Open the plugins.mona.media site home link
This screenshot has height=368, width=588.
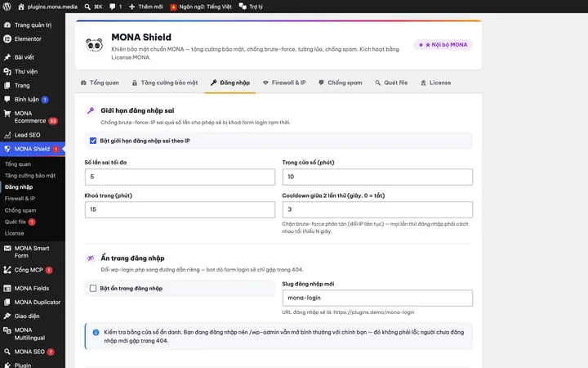[x=47, y=7]
